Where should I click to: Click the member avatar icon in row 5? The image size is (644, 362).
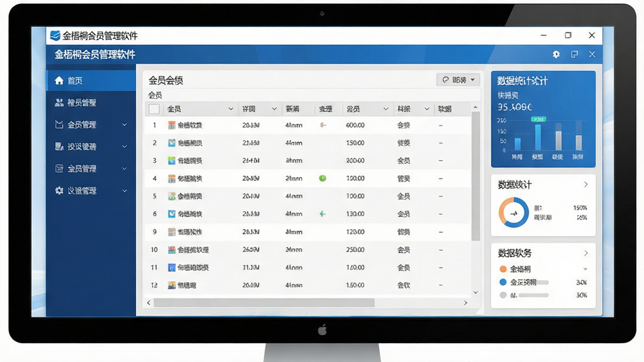coord(172,196)
